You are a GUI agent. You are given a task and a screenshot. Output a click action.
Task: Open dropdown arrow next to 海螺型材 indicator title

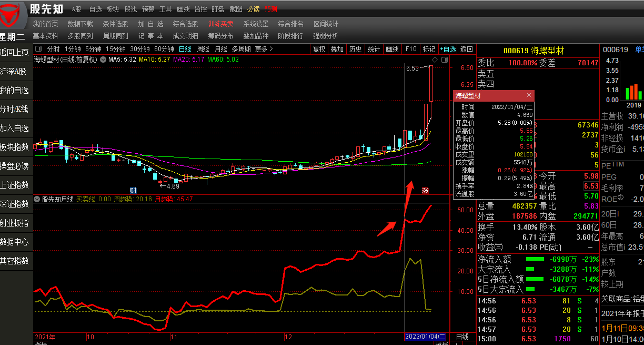tap(102, 60)
